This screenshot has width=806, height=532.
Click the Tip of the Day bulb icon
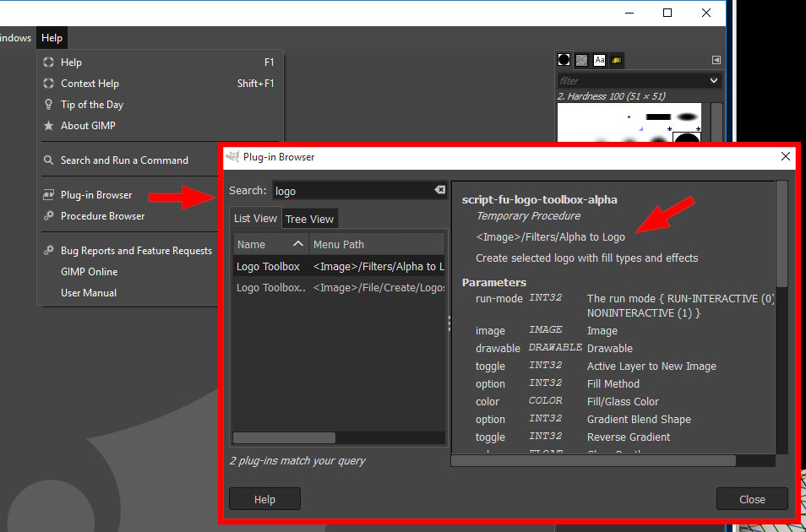[48, 105]
